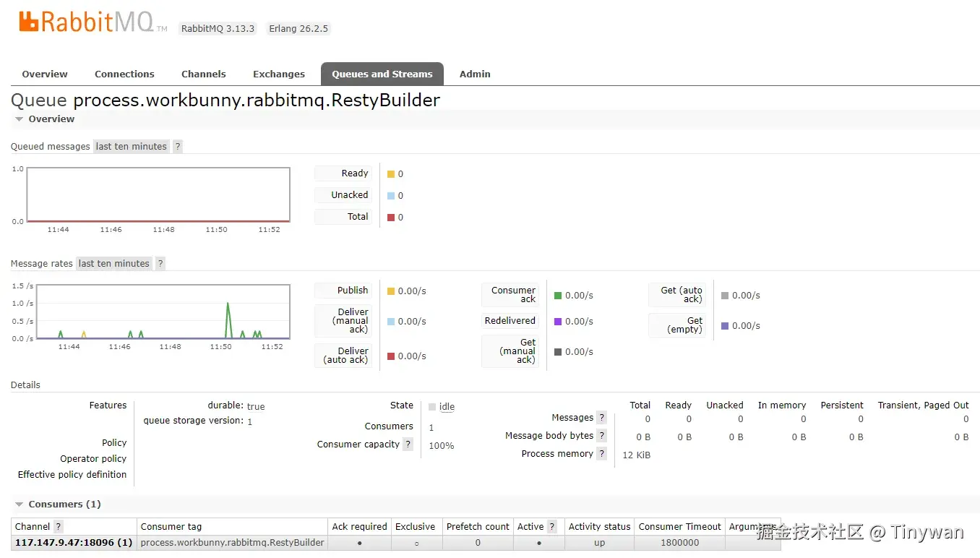This screenshot has width=980, height=558.
Task: Click the 'durable: true' feature text
Action: [236, 406]
